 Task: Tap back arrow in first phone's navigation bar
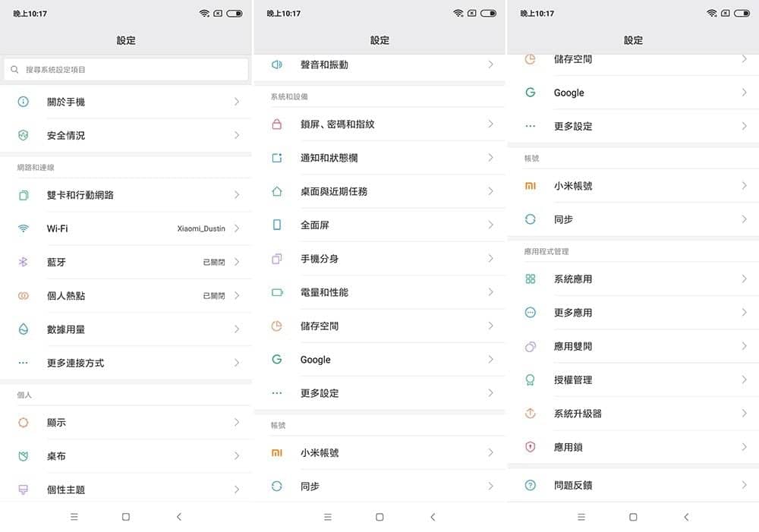click(x=179, y=517)
